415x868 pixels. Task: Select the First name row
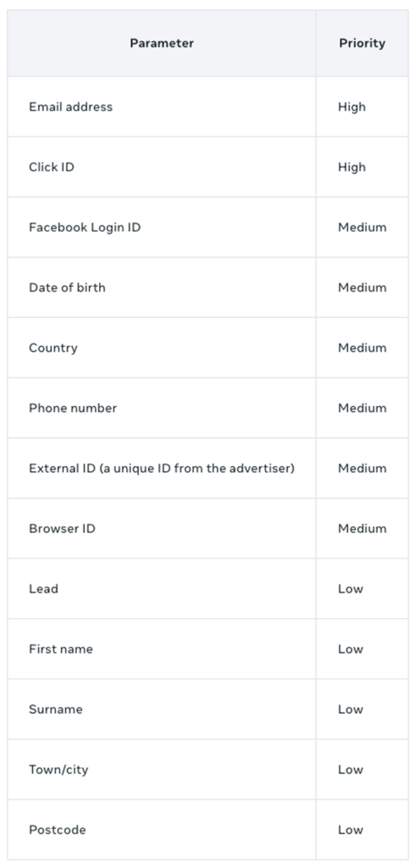[208, 649]
